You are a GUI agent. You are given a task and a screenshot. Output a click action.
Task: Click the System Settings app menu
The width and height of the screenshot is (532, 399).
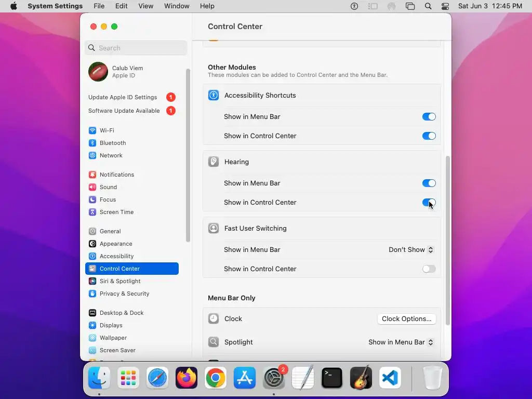55,6
